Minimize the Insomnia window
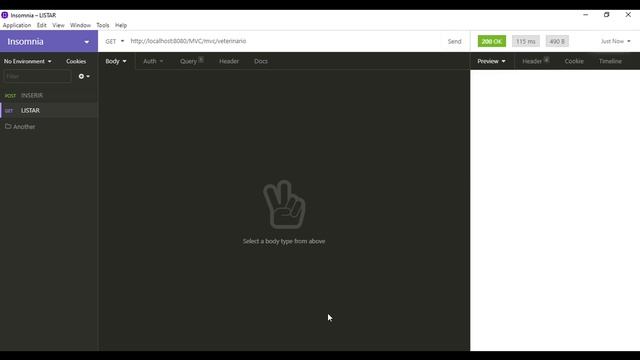 [585, 15]
